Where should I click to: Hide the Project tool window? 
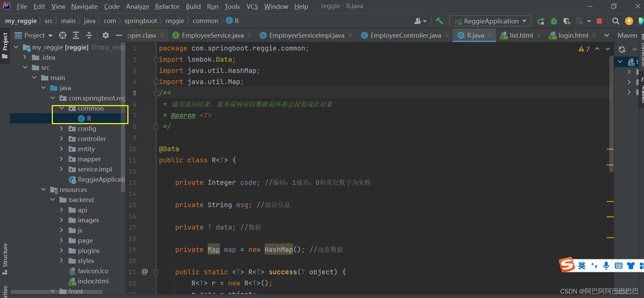(119, 35)
